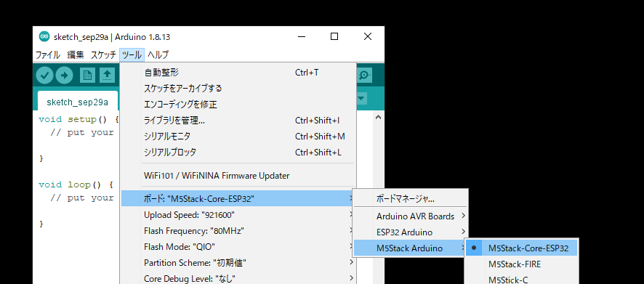The image size is (644, 284).
Task: Open the Serial Monitor magnifier icon
Action: (365, 75)
